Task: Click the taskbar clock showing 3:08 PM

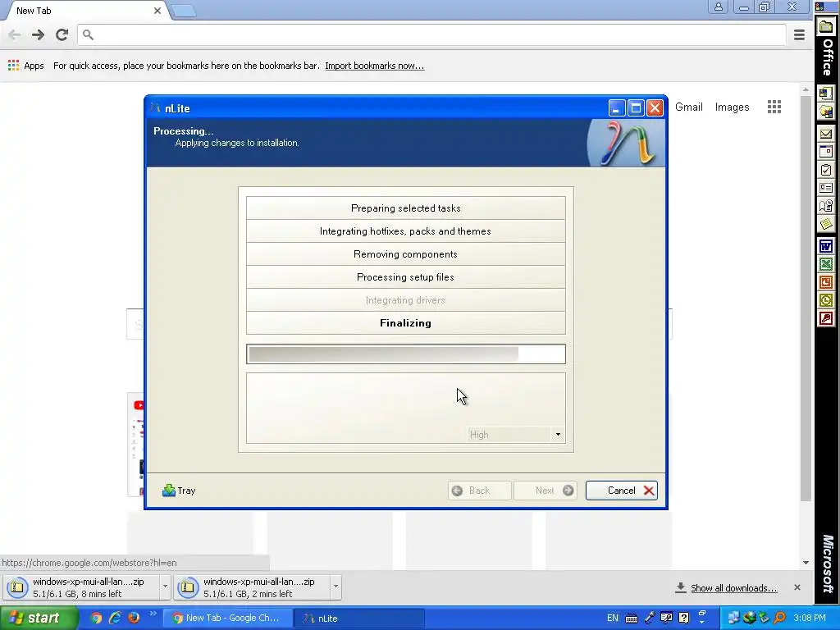Action: click(810, 618)
